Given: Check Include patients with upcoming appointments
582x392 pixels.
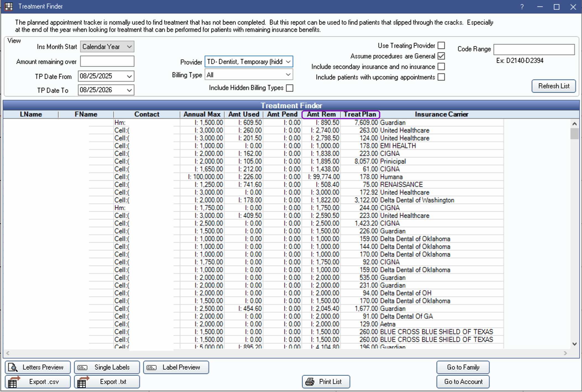Looking at the screenshot, I should coord(441,77).
